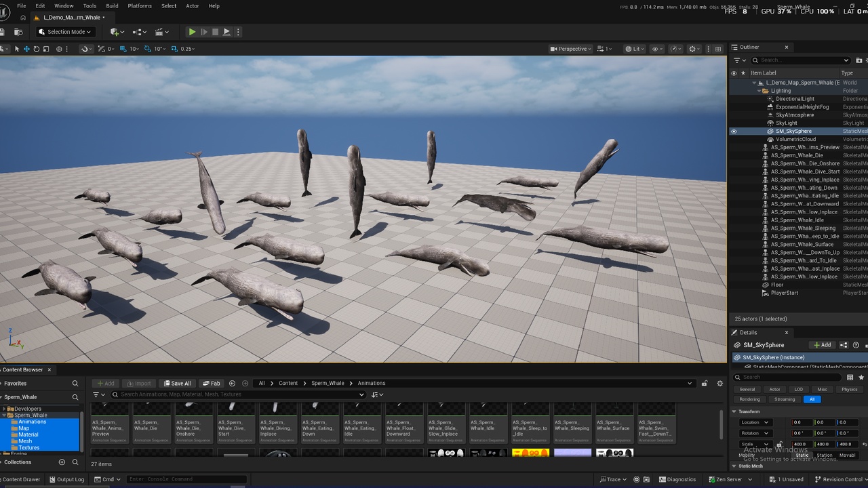Open the Location type dropdown in Transform
Screen dimensions: 868x488
(x=755, y=422)
